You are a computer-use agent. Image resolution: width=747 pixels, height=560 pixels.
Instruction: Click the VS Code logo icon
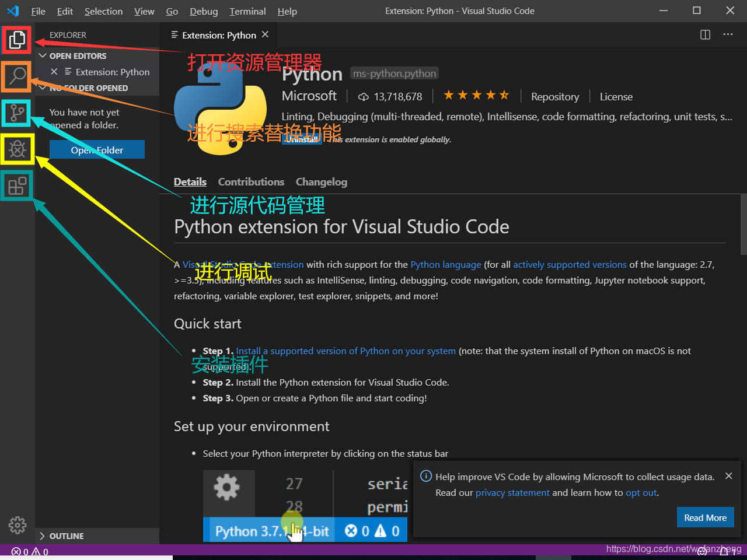[13, 10]
